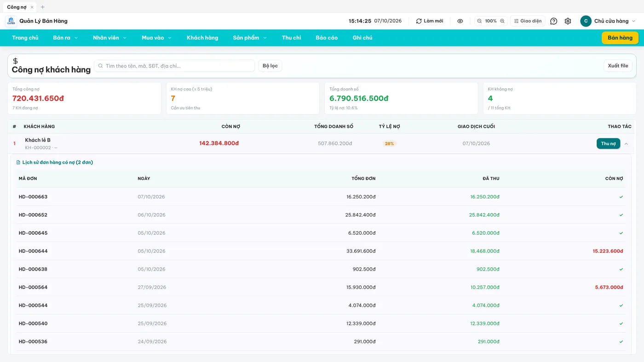Open a new tab with plus icon
Screen dimensions: 644x362
point(43,7)
